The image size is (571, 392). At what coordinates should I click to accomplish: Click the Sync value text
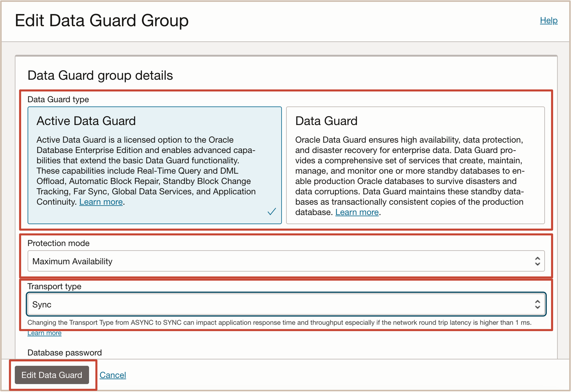click(42, 305)
